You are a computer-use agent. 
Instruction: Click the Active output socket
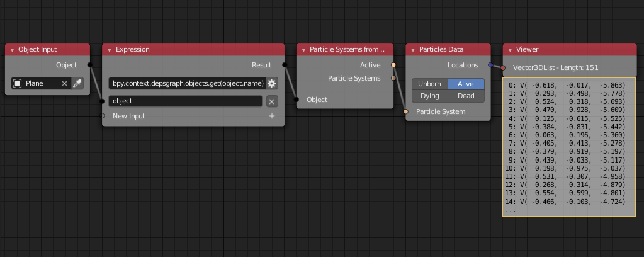tap(393, 64)
